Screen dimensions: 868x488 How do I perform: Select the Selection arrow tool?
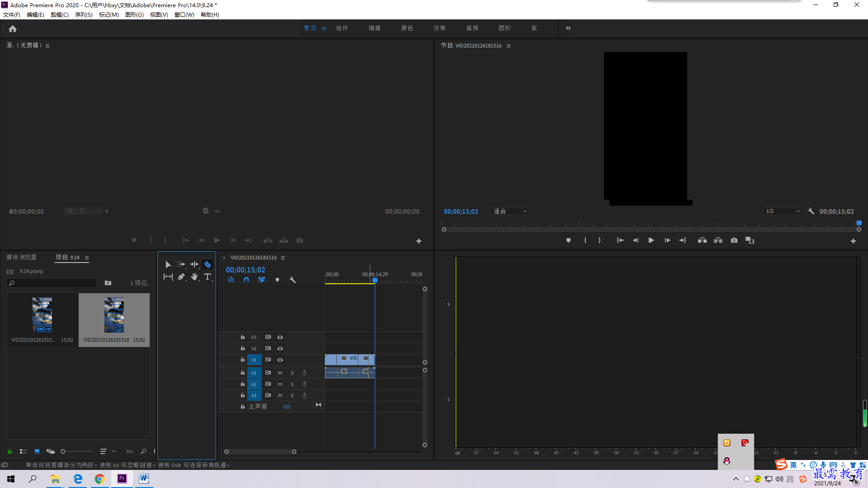168,264
